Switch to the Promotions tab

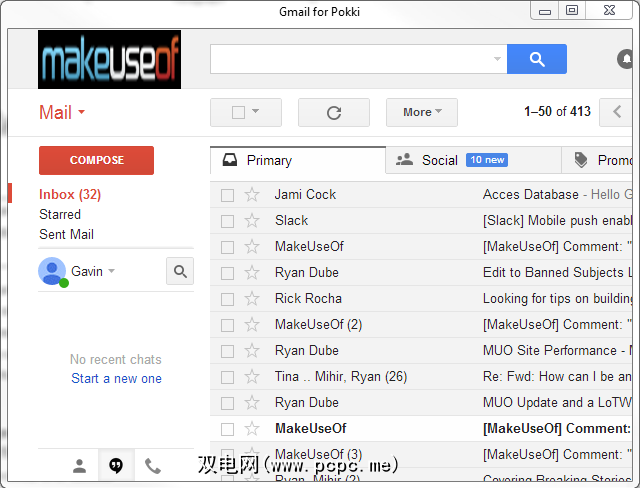[597, 160]
